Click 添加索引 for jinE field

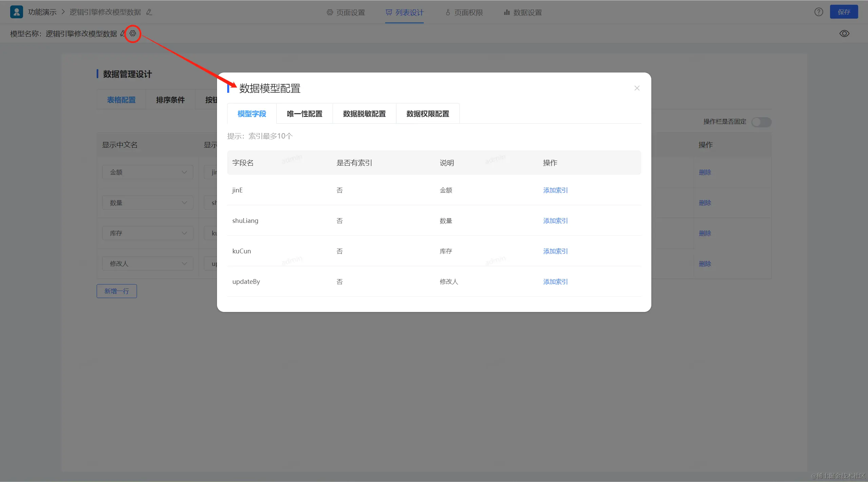point(555,190)
